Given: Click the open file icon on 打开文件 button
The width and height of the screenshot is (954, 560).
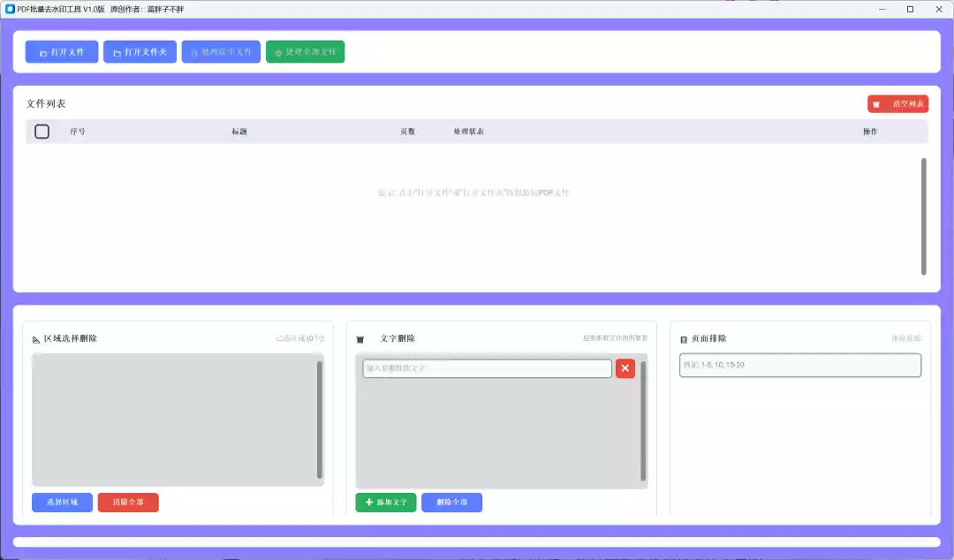Looking at the screenshot, I should (42, 50).
